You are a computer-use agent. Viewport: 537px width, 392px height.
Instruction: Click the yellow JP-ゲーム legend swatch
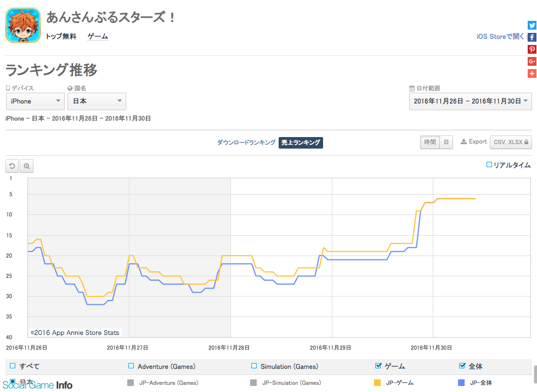pyautogui.click(x=377, y=383)
